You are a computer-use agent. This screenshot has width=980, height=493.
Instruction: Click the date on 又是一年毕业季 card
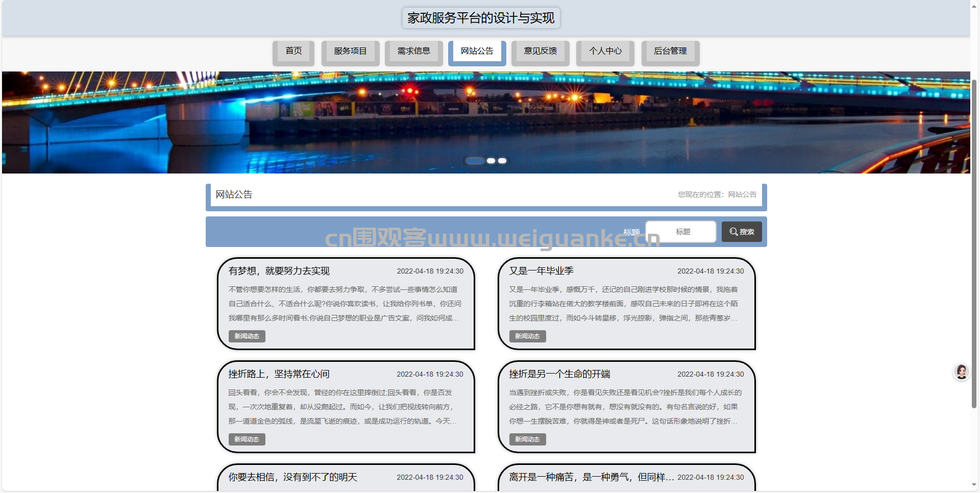pos(710,271)
